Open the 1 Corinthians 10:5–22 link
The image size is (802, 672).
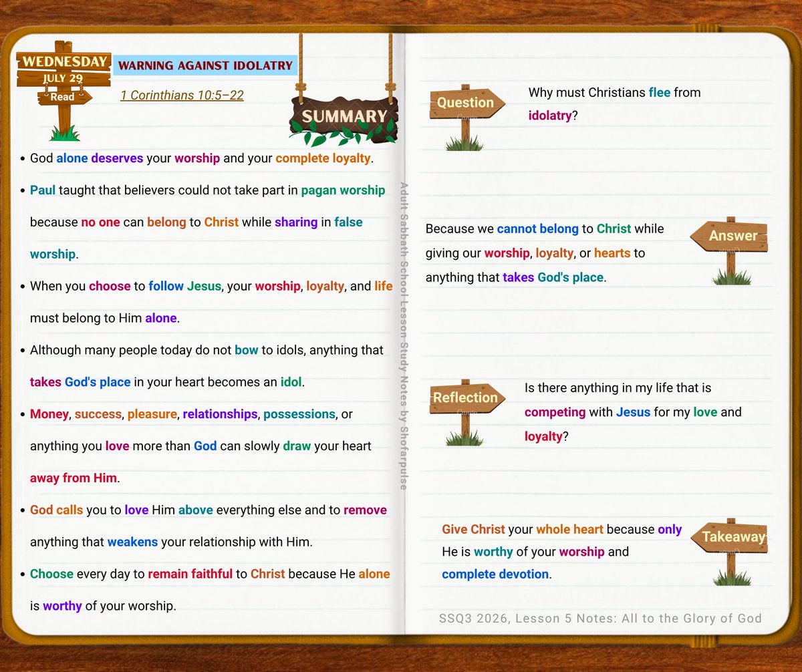(x=182, y=96)
